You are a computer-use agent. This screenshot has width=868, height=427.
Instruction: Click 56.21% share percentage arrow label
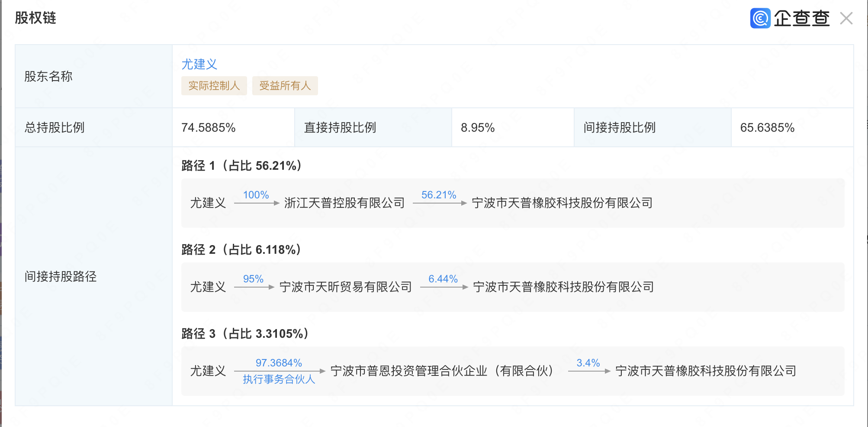(x=439, y=195)
